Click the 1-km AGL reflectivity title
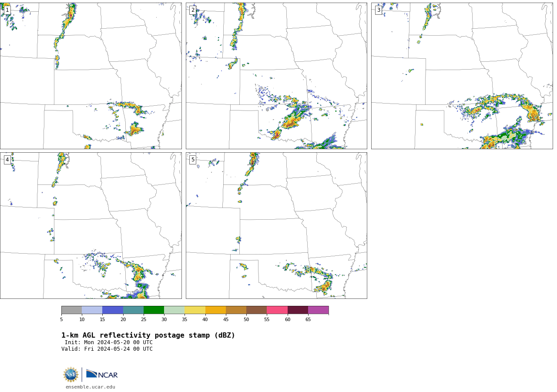 pos(148,335)
